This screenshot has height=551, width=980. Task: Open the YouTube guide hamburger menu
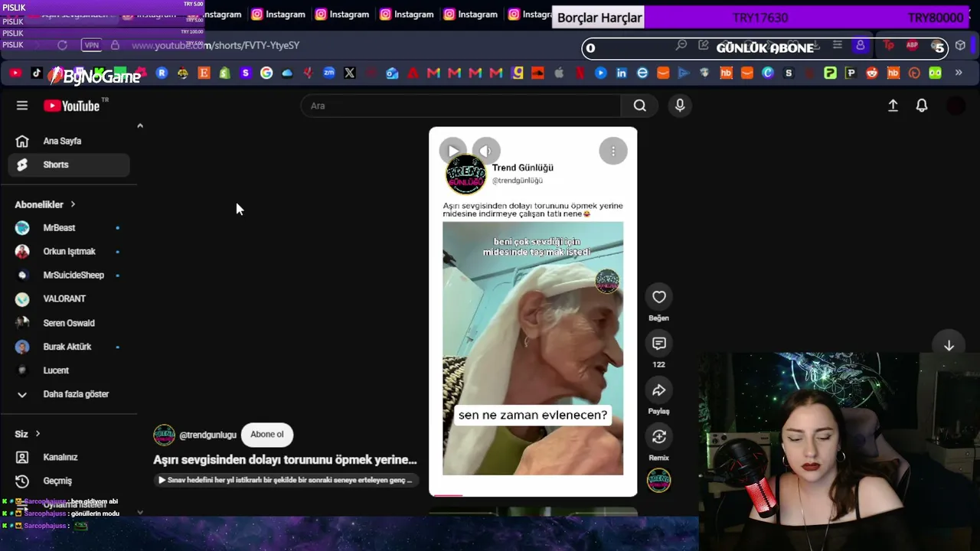coord(22,106)
